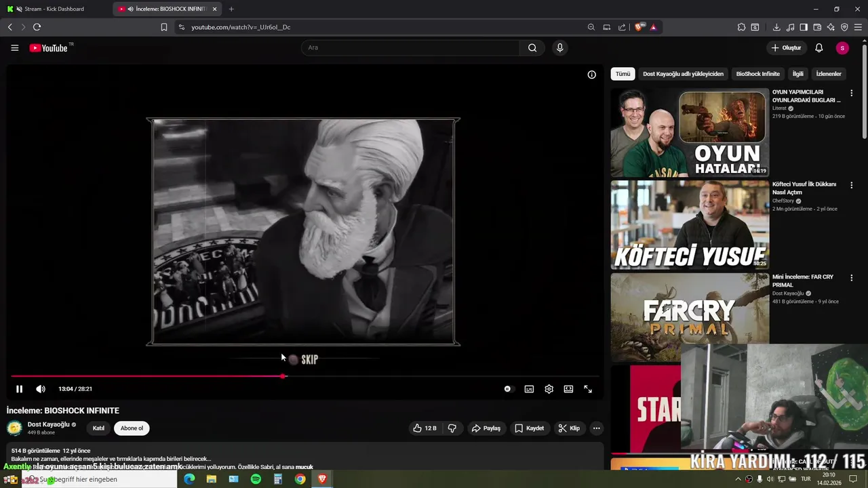Image resolution: width=868 pixels, height=488 pixels.
Task: Open Brave Leo AI sparkle icon
Action: pyautogui.click(x=831, y=27)
